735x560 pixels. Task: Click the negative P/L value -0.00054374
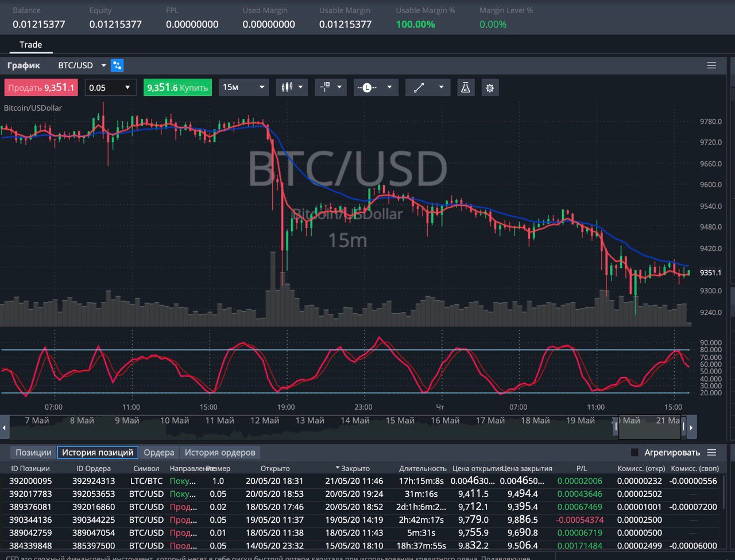580,520
